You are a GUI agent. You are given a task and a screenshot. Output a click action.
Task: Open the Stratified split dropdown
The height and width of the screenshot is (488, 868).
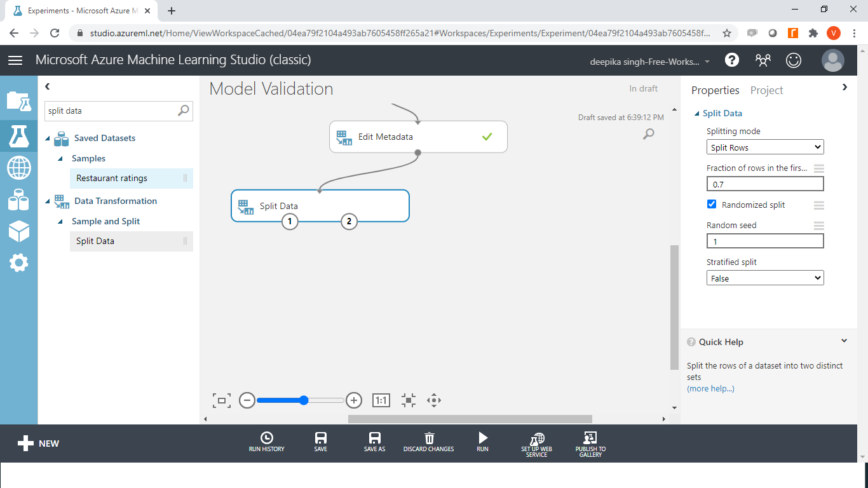coord(765,278)
